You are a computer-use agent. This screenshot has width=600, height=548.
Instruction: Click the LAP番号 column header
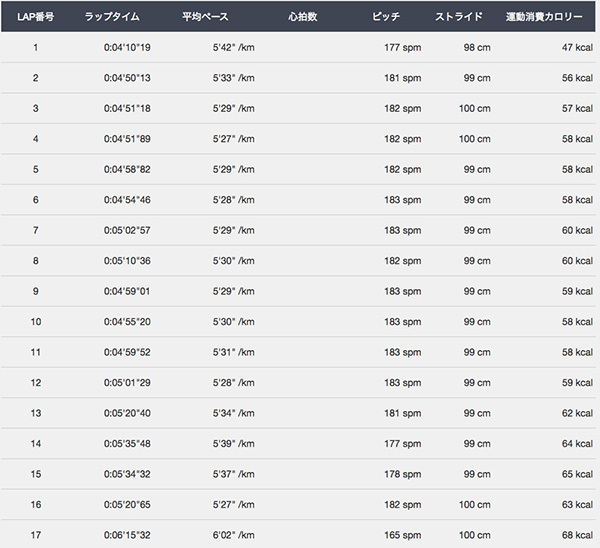36,17
